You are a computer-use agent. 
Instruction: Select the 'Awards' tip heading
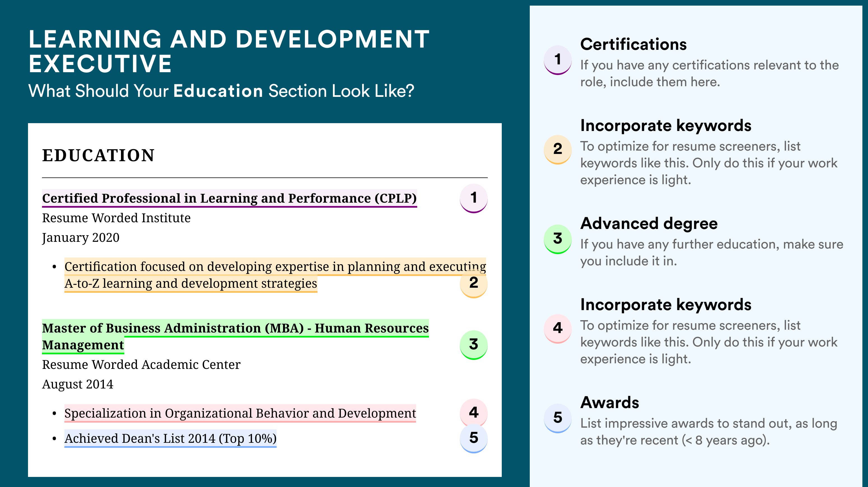[610, 402]
